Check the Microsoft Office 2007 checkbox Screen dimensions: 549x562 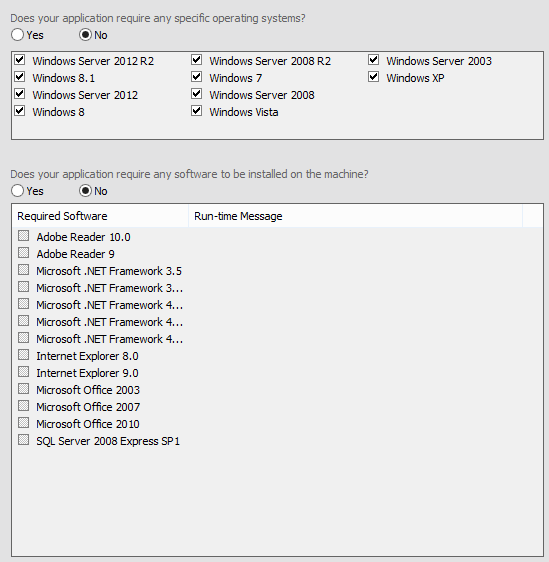tap(24, 406)
